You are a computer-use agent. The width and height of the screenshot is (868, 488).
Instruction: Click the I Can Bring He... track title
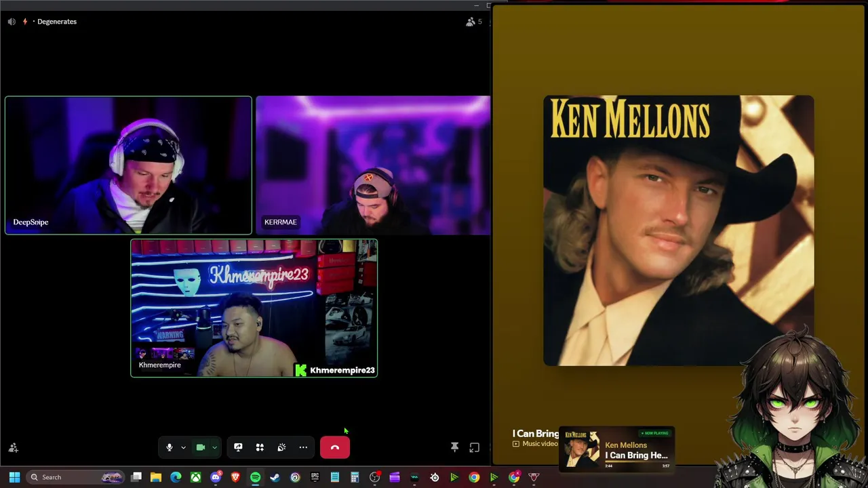click(x=636, y=455)
